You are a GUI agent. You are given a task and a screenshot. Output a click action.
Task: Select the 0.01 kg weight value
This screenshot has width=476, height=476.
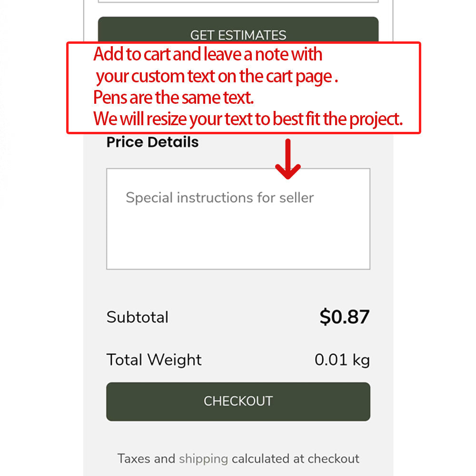[x=342, y=360]
